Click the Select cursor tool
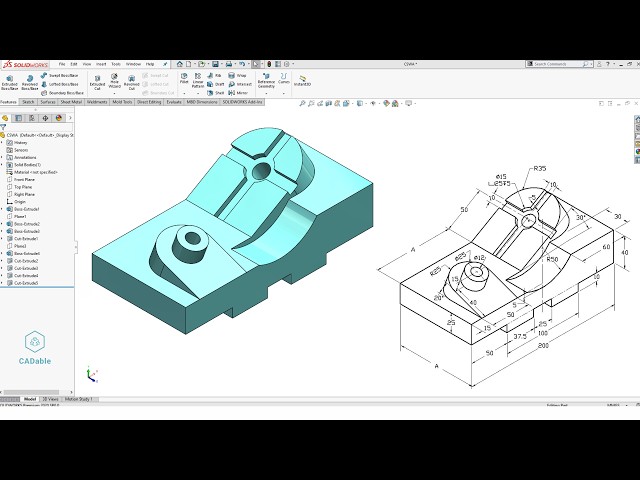 256,64
